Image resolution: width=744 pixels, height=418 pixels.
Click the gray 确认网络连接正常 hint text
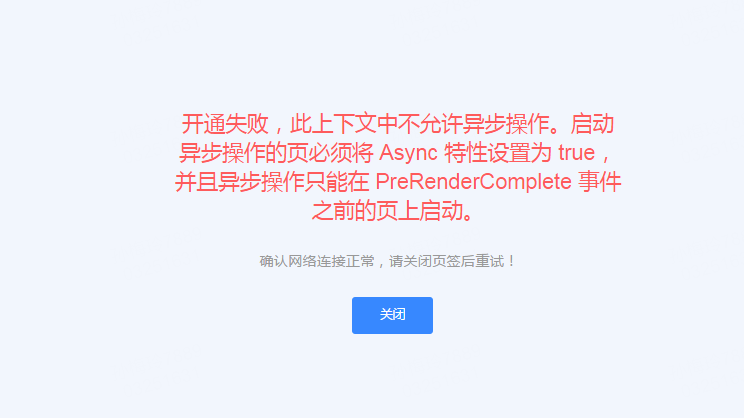[317, 261]
